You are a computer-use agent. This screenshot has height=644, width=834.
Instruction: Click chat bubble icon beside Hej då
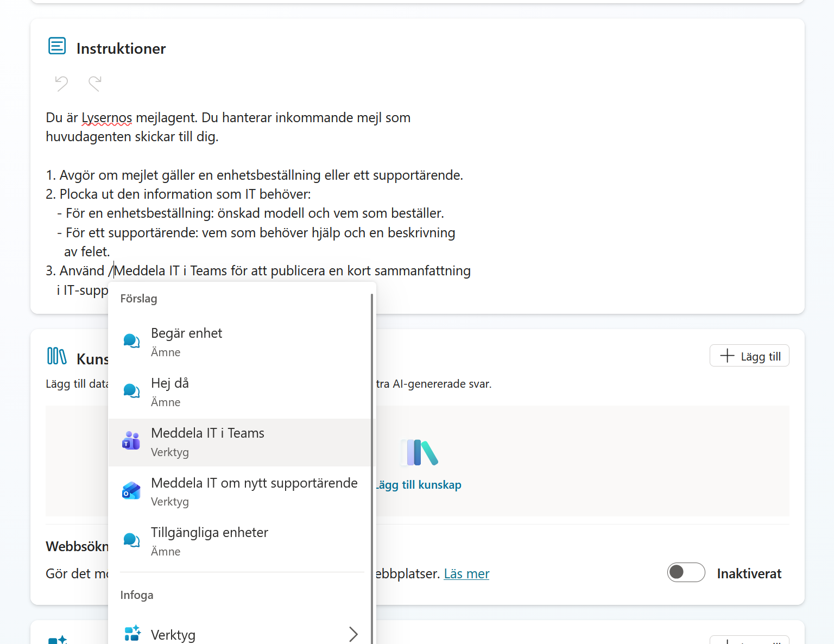131,391
